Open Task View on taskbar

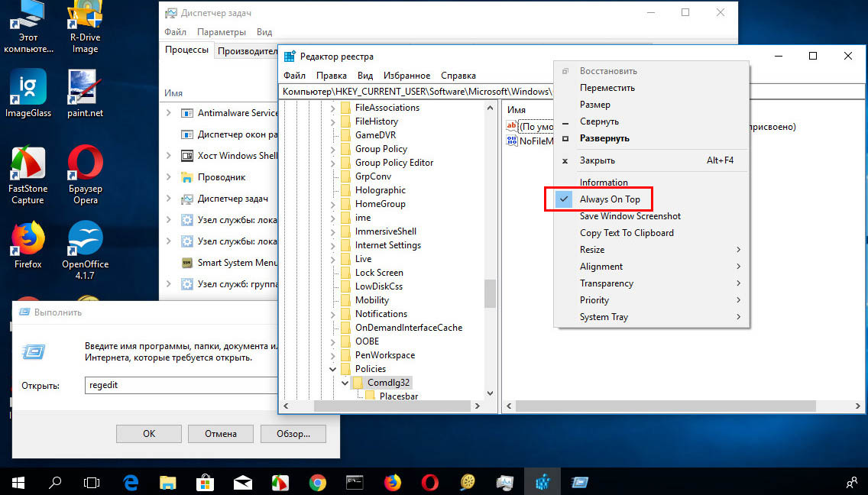coord(92,482)
